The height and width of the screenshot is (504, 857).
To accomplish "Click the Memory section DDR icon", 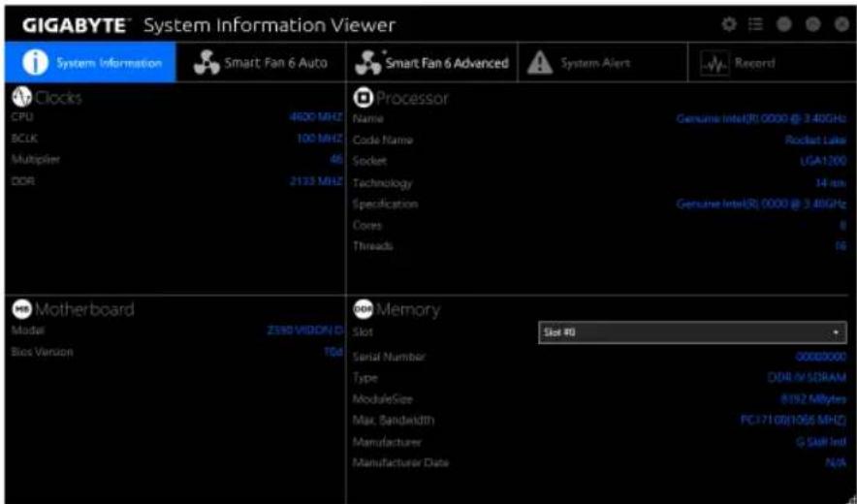I will tap(363, 309).
